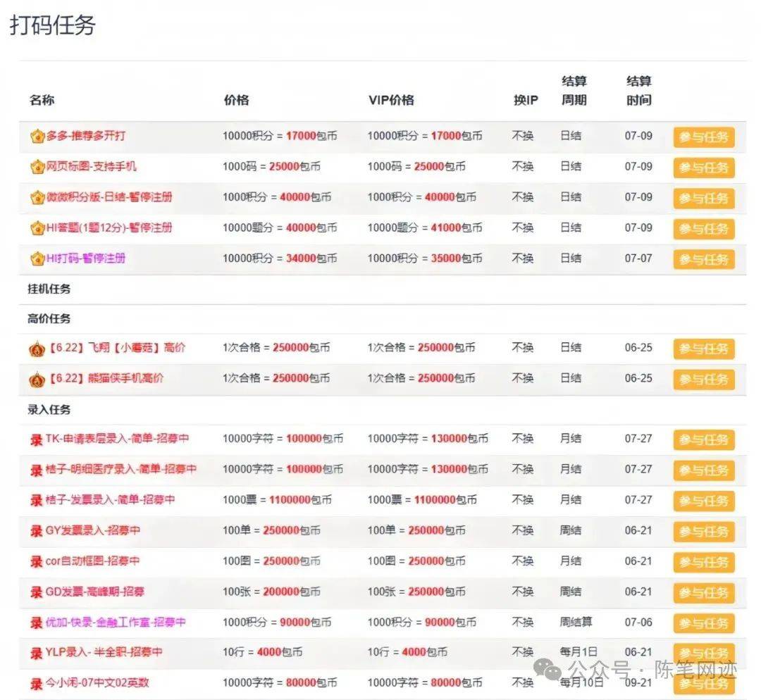Click 参与任务 for HI打码-暂停注册
This screenshot has height=700, width=761.
tap(704, 260)
